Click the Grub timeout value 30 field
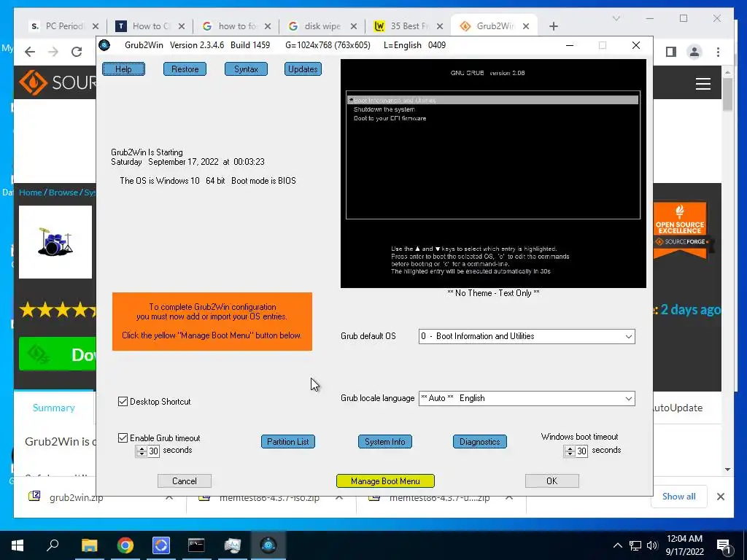 point(153,451)
